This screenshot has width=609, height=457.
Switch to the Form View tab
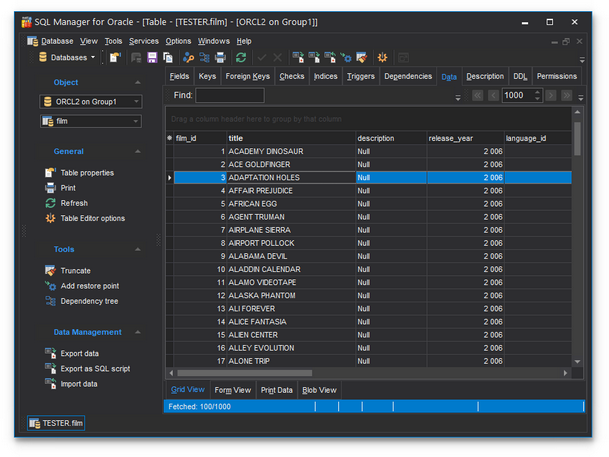pos(232,390)
